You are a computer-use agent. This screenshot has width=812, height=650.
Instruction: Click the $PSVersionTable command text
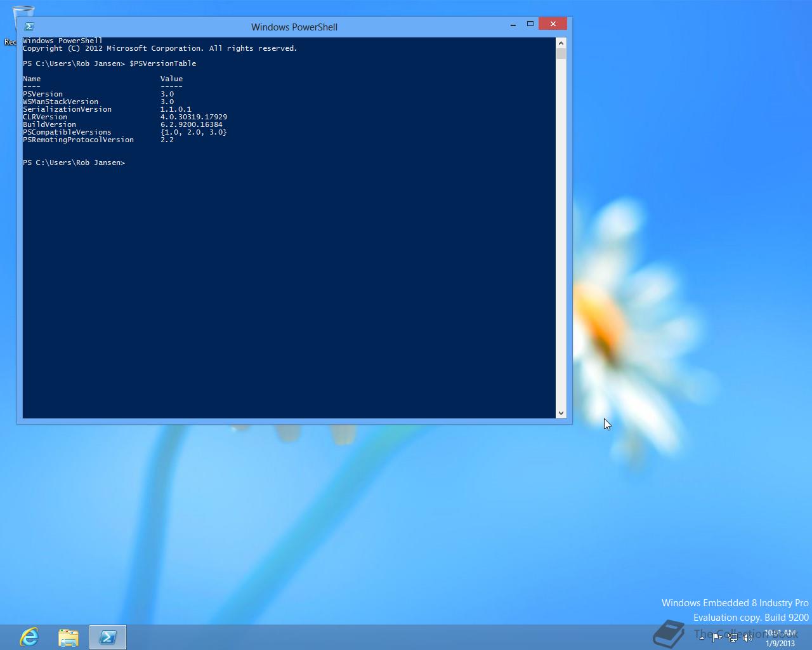coord(163,63)
